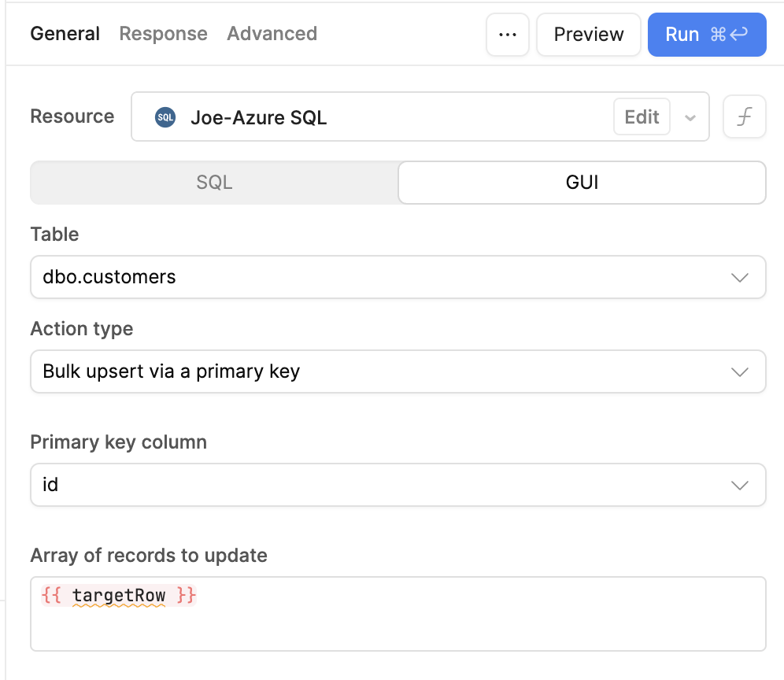This screenshot has width=784, height=680.
Task: Click the SQL resource icon beside Joe-Azure SQL
Action: click(x=165, y=117)
